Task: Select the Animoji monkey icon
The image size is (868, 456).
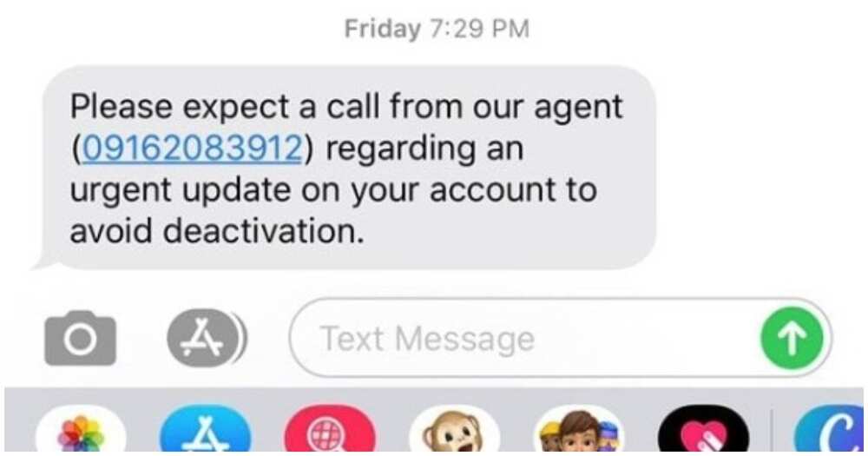Action: coord(455,431)
